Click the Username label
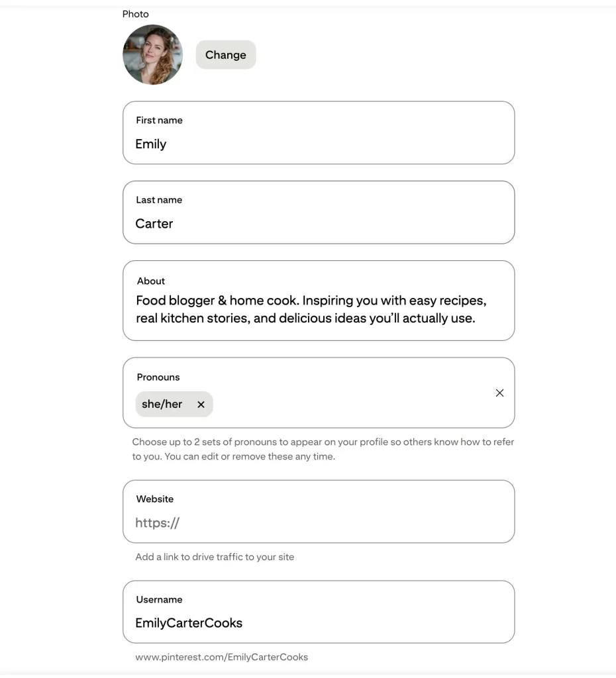616x678 pixels. pyautogui.click(x=159, y=599)
